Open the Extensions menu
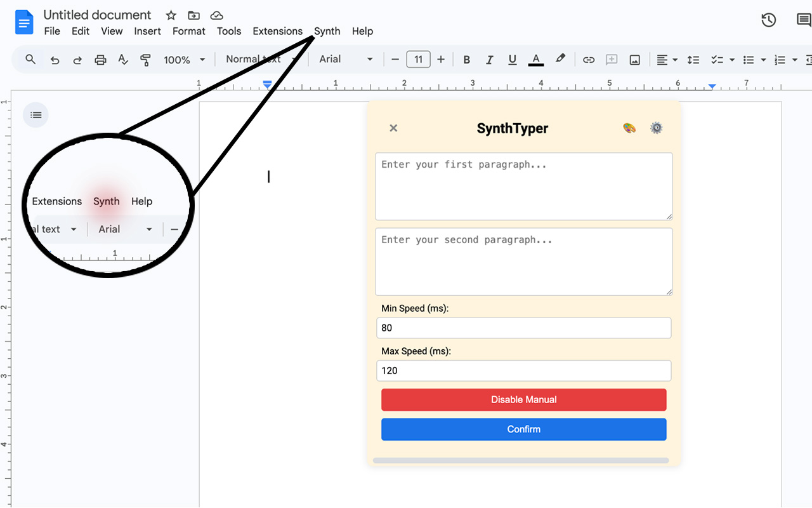The height and width of the screenshot is (508, 812). [x=277, y=31]
